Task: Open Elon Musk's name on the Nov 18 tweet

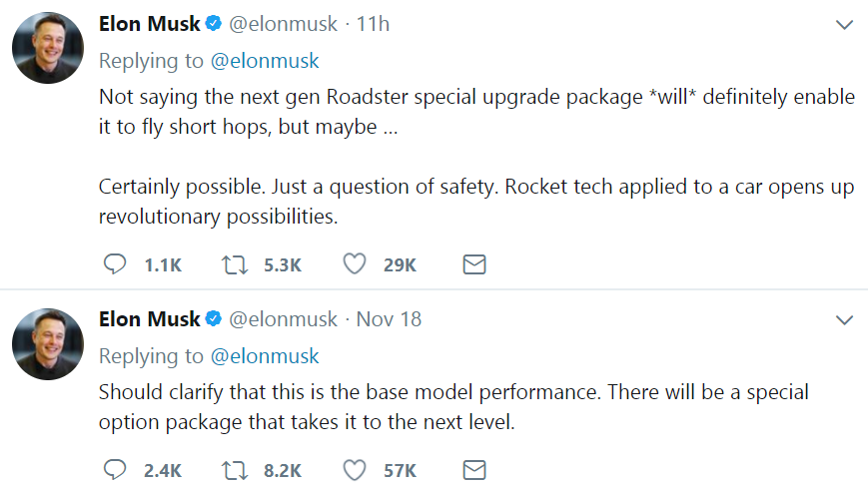Action: pos(149,319)
